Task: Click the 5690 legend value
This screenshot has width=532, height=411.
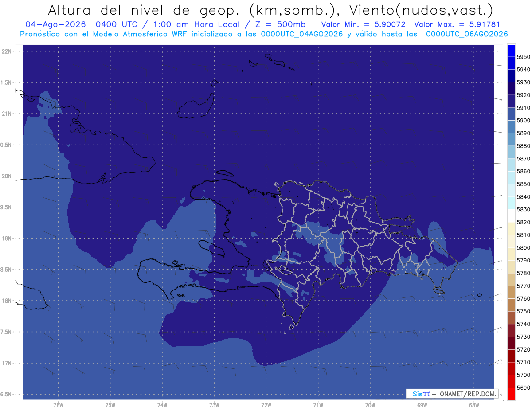Action: (x=523, y=388)
